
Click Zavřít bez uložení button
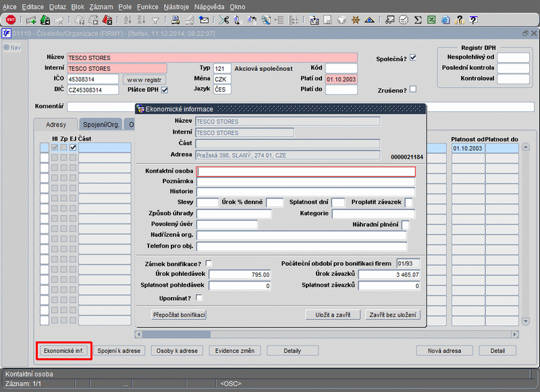pyautogui.click(x=393, y=315)
